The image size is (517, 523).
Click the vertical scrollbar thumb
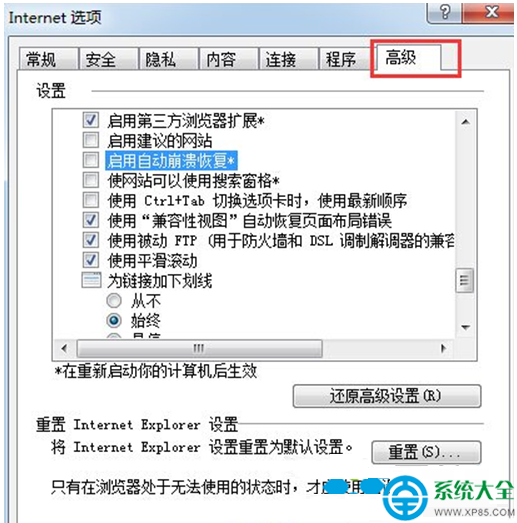coord(465,280)
